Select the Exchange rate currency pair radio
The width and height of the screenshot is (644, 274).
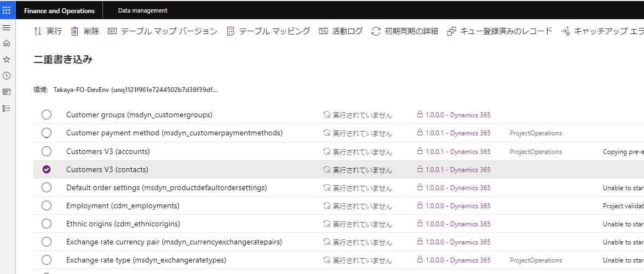[x=47, y=242]
